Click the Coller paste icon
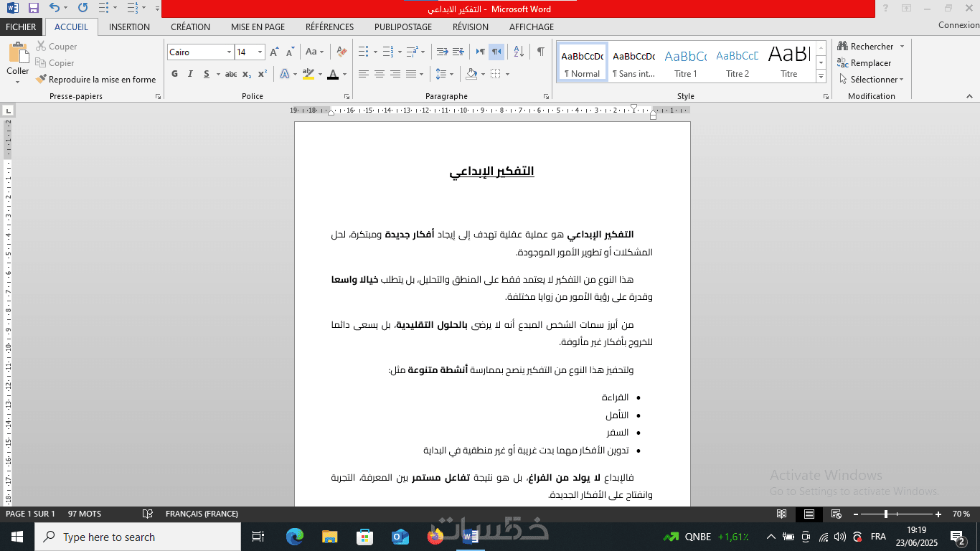 coord(18,54)
